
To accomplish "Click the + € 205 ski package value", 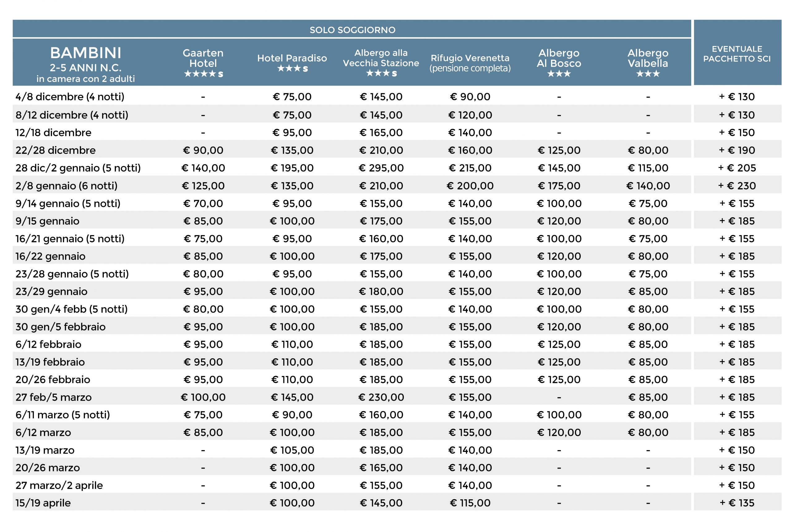I will [x=737, y=168].
